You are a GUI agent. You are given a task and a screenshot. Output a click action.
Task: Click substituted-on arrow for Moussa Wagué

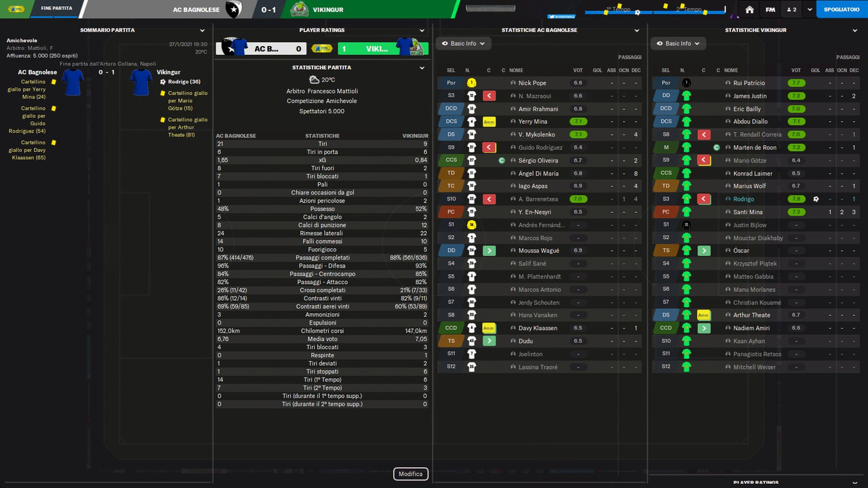pos(489,251)
